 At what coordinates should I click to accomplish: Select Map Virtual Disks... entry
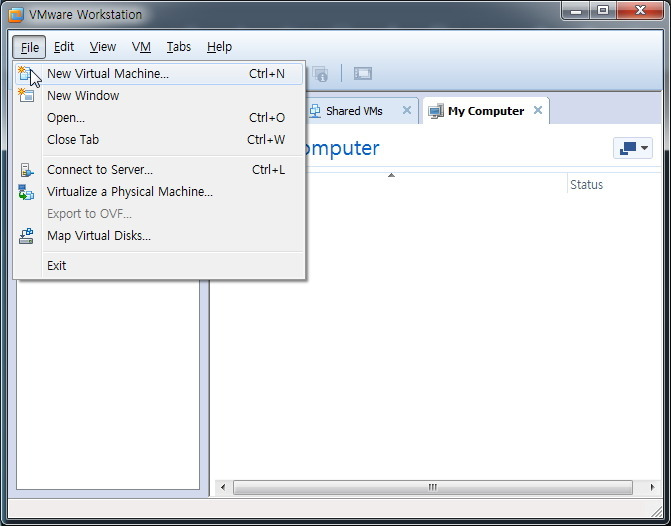159,236
